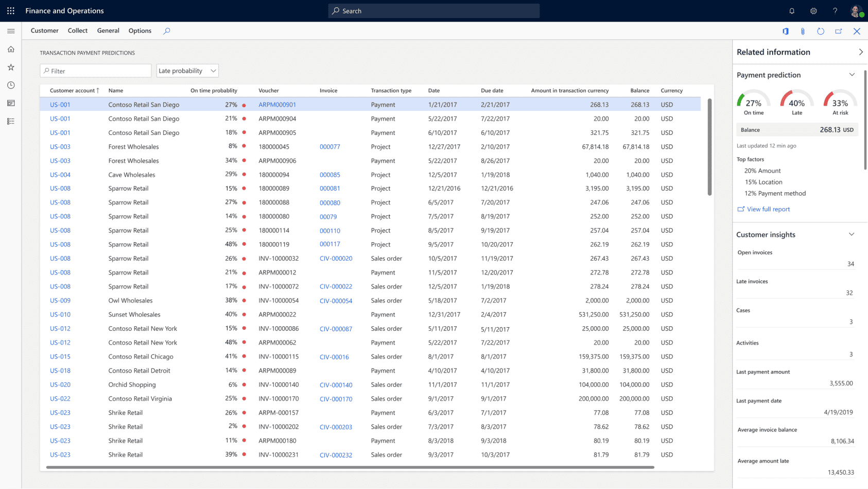Image resolution: width=868 pixels, height=489 pixels.
Task: Click the '20% Amount' top factor
Action: point(762,171)
